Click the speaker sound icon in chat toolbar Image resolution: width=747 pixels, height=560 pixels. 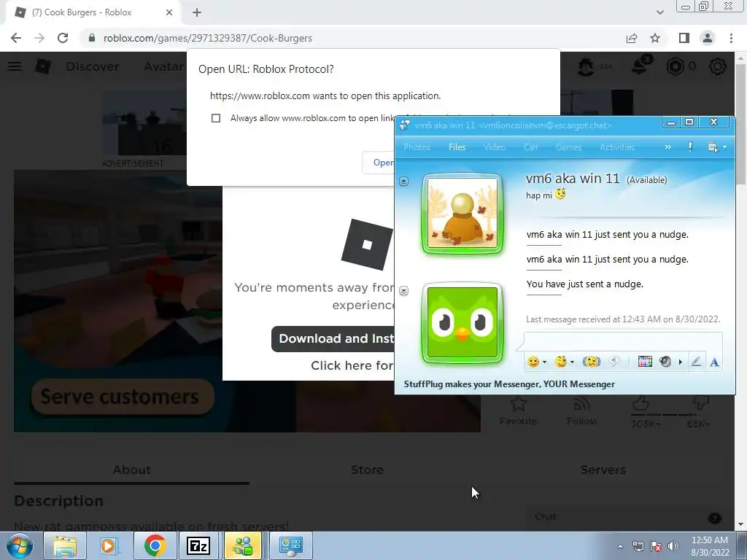[665, 362]
